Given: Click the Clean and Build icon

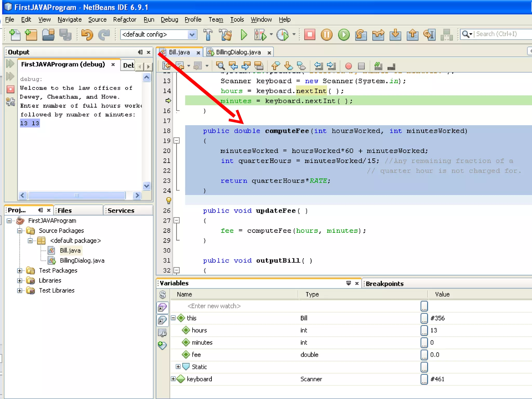Looking at the screenshot, I should tap(225, 35).
